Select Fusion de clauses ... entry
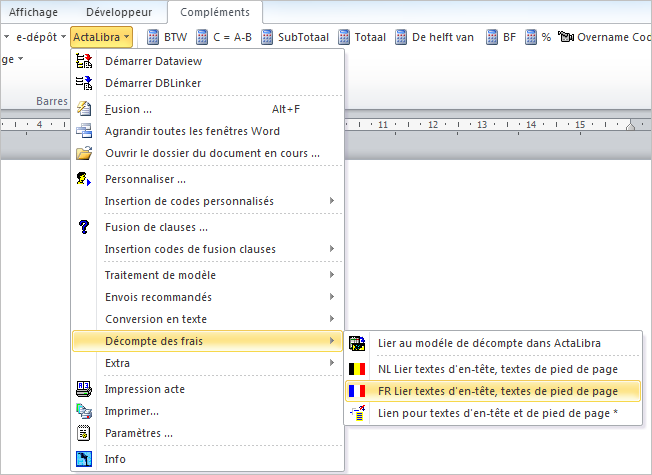The image size is (652, 475). pyautogui.click(x=207, y=227)
